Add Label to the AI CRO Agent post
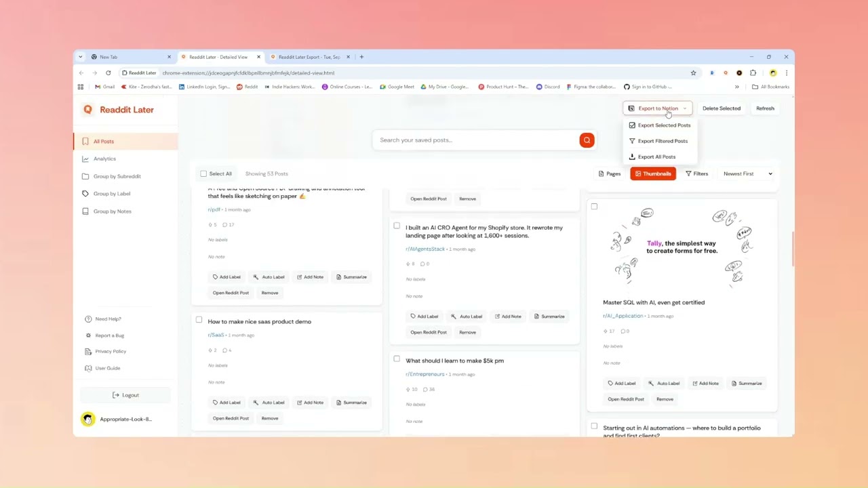Viewport: 868px width, 488px height. point(424,317)
